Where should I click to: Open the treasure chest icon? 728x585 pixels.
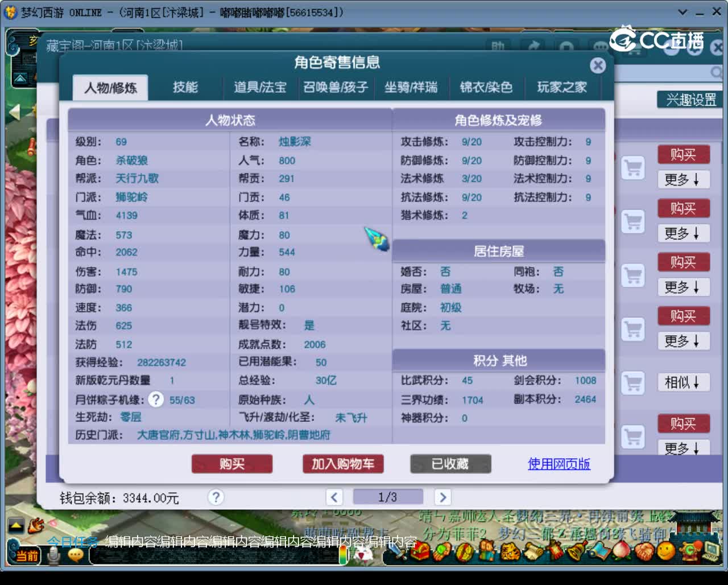click(420, 551)
